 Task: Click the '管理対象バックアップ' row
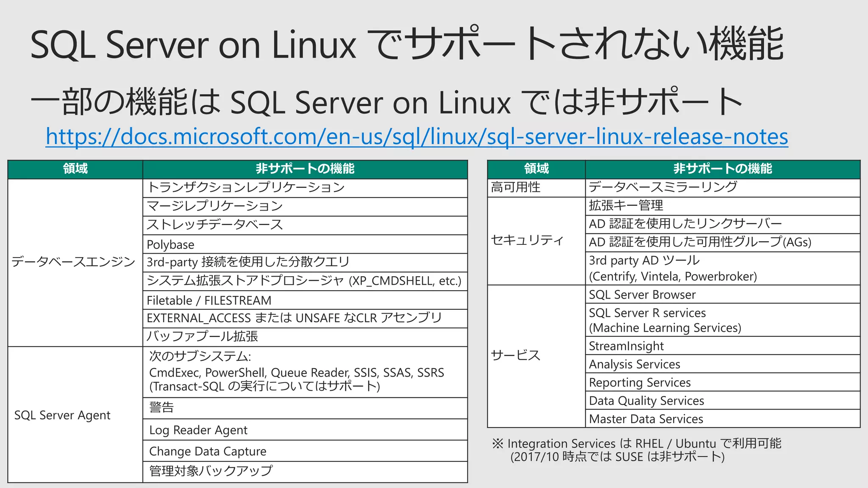305,472
